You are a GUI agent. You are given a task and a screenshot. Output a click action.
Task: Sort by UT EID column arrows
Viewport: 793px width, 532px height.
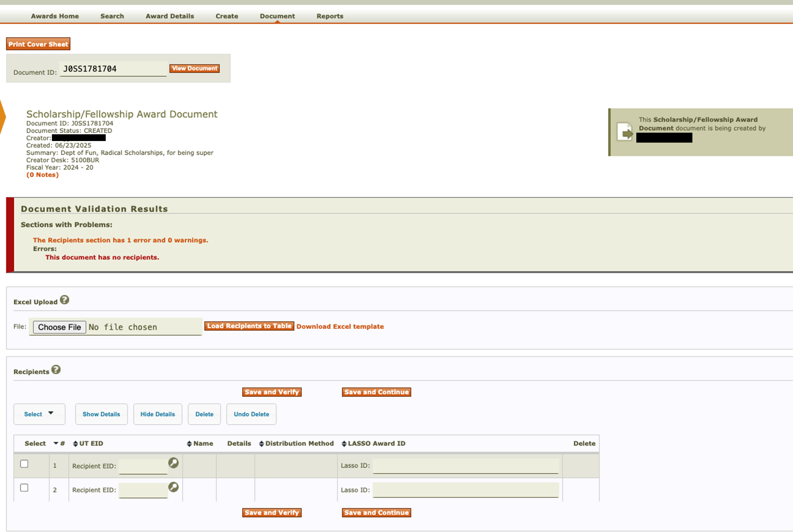pyautogui.click(x=75, y=444)
